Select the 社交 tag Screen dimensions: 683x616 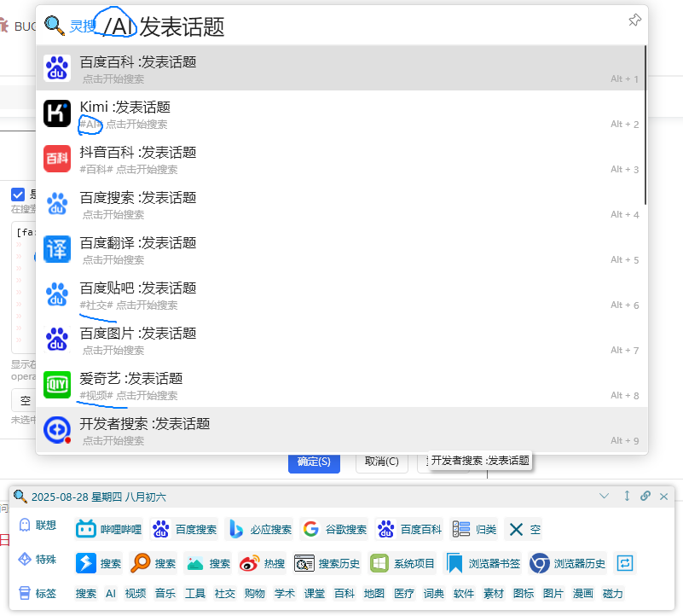click(x=225, y=593)
